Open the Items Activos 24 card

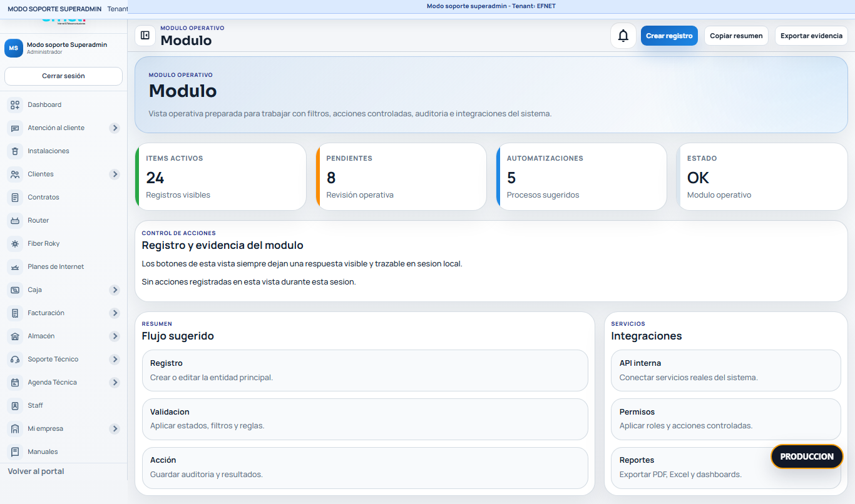(x=220, y=177)
